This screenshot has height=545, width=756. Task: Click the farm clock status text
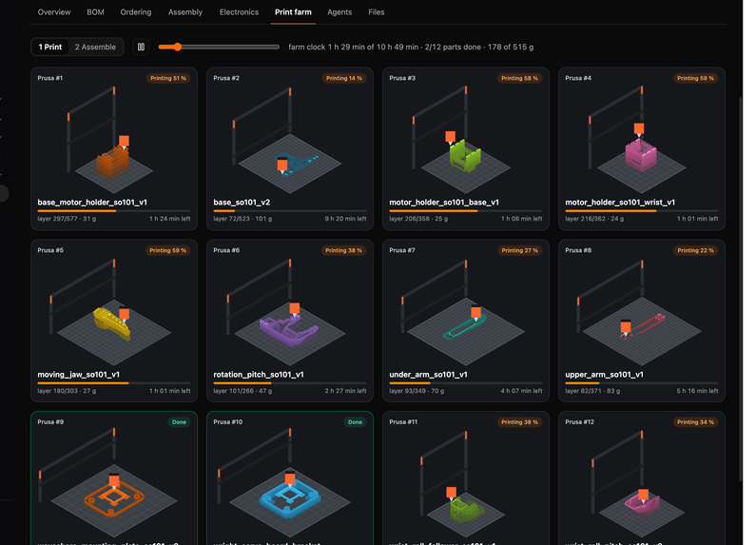(x=411, y=47)
